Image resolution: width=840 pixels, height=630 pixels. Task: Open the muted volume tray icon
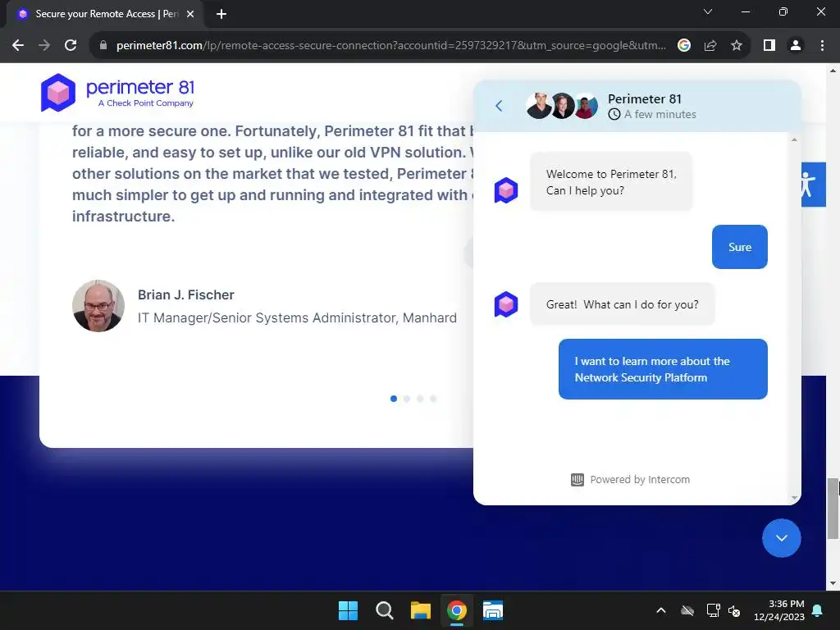point(734,610)
